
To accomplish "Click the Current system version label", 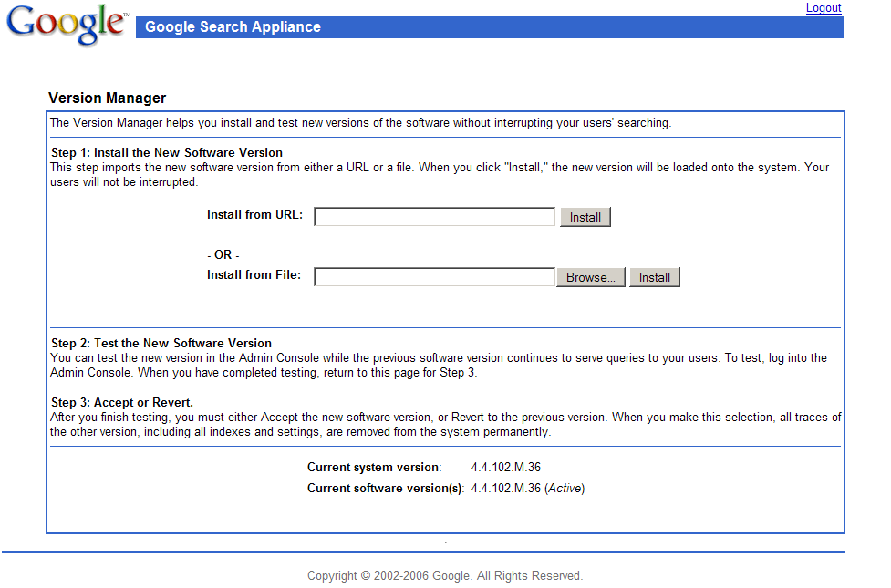I will pos(375,467).
